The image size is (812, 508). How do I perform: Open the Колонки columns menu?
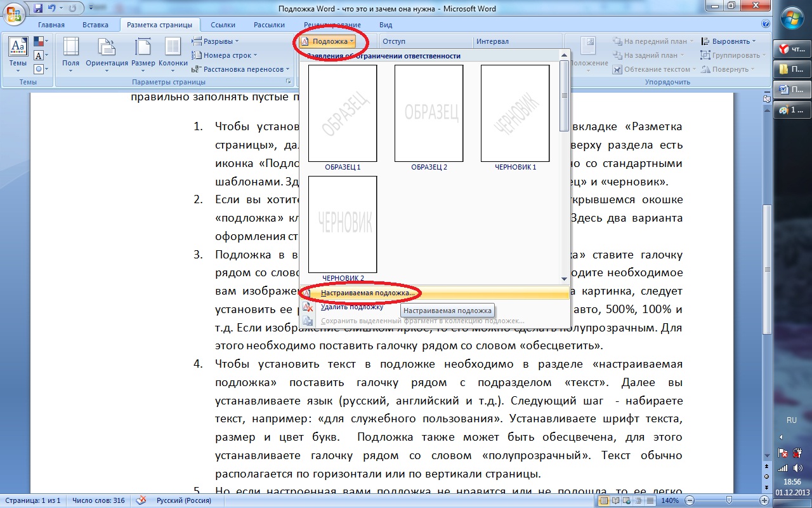pos(173,55)
